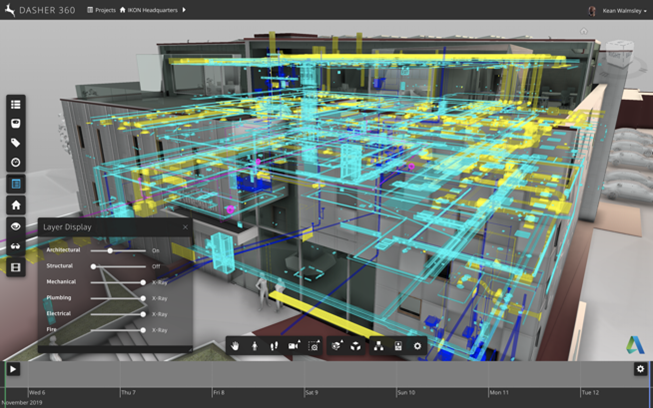Viewport: 653px width, 408px height.
Task: Toggle the Layer Display panel button
Action: tap(16, 184)
